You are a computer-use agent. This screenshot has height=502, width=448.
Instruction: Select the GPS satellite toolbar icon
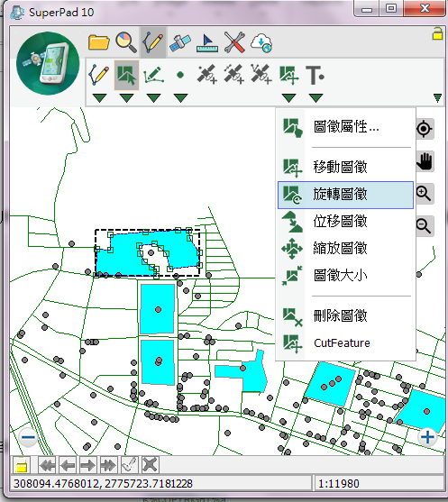(x=180, y=42)
